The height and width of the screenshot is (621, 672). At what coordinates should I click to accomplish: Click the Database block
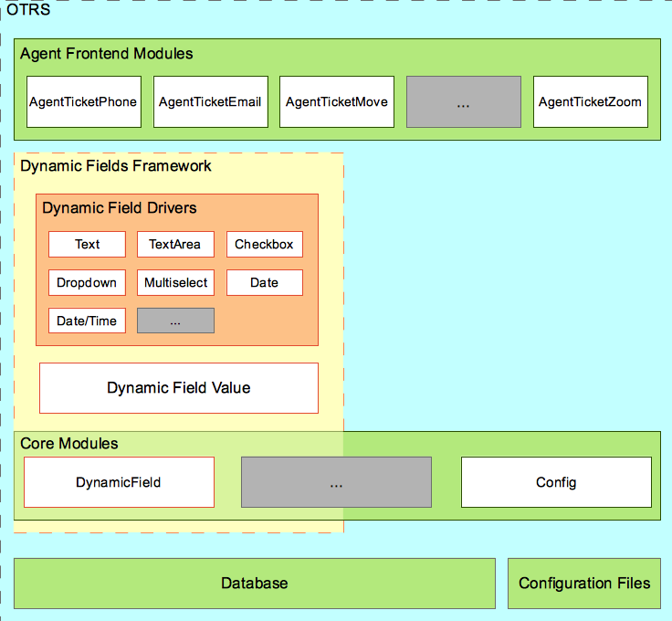coord(255,584)
